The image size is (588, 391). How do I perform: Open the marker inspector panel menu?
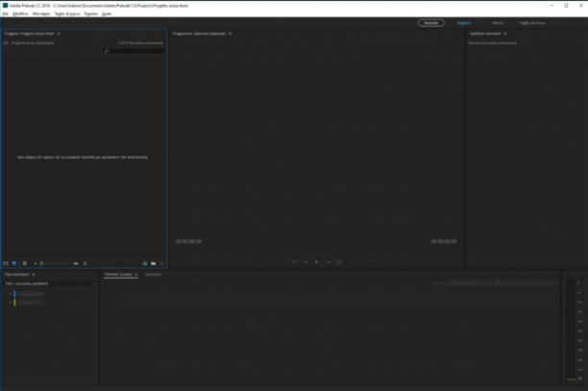tap(505, 34)
